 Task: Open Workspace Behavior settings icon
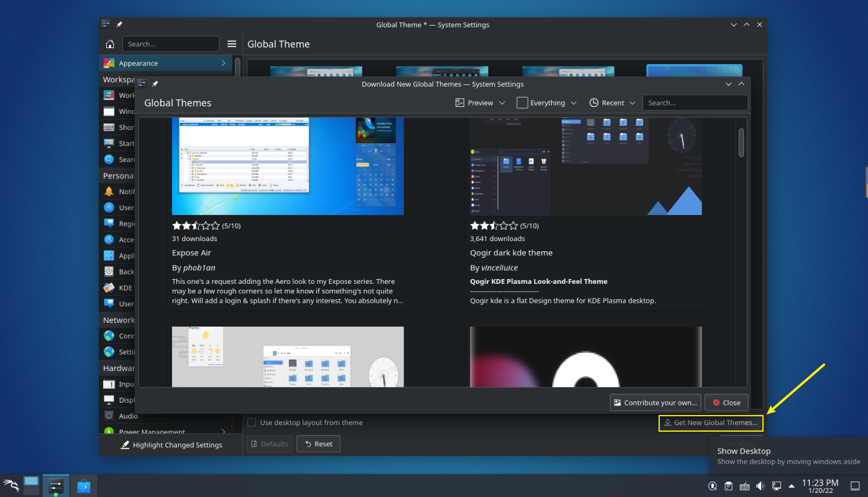point(109,95)
